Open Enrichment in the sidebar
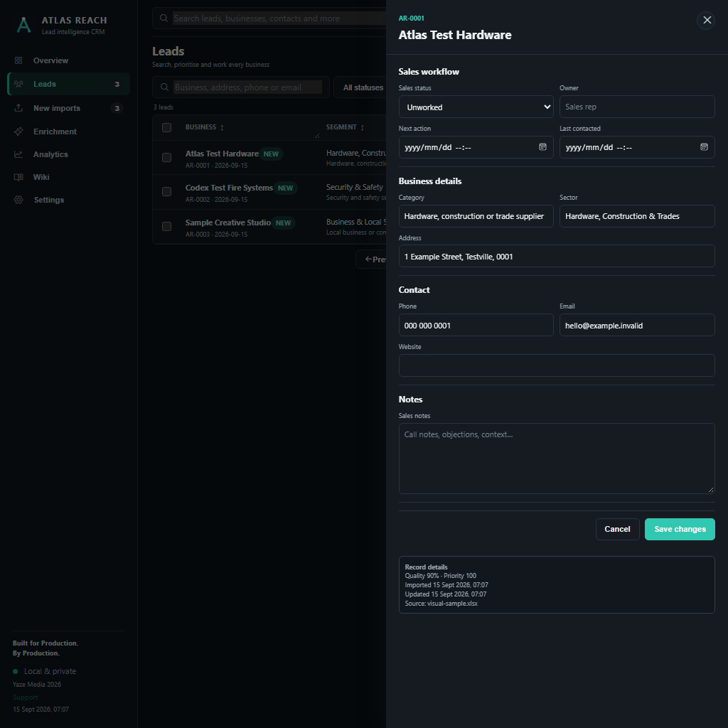The image size is (728, 728). coord(69,132)
